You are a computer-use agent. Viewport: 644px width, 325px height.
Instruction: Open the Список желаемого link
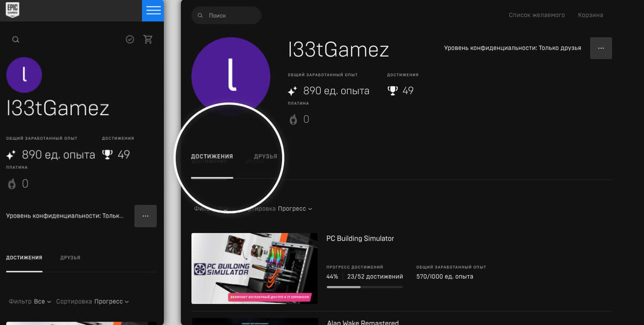tap(537, 15)
